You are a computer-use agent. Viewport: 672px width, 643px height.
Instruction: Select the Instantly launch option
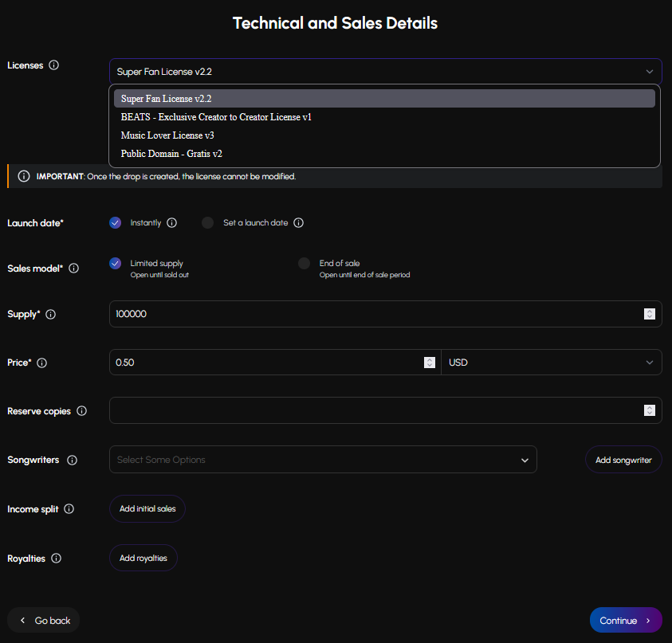[116, 223]
